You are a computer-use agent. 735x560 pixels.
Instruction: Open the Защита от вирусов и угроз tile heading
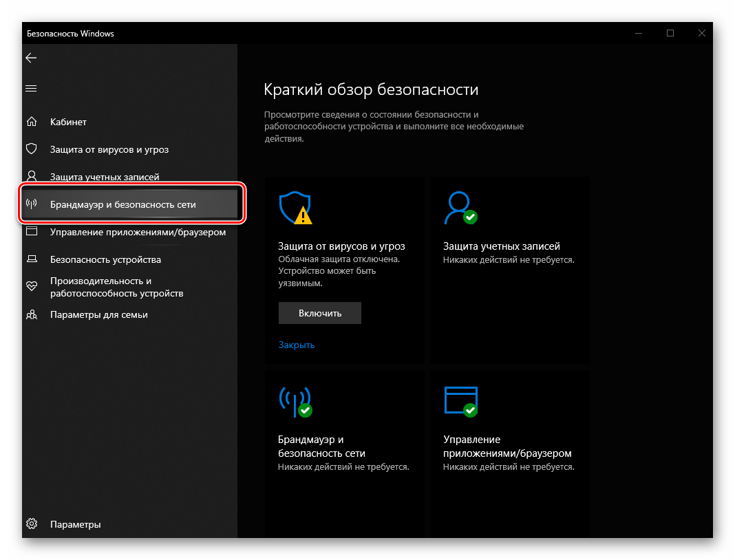tap(341, 246)
